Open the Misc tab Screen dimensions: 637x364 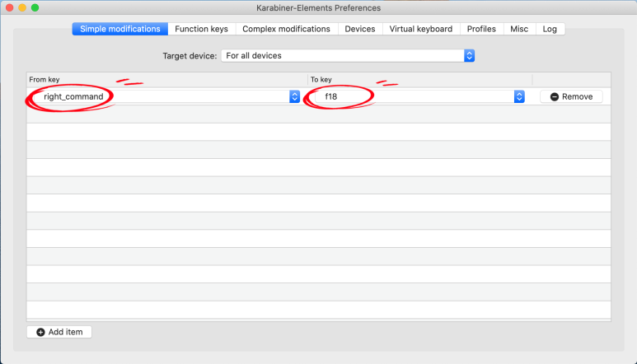(x=519, y=29)
